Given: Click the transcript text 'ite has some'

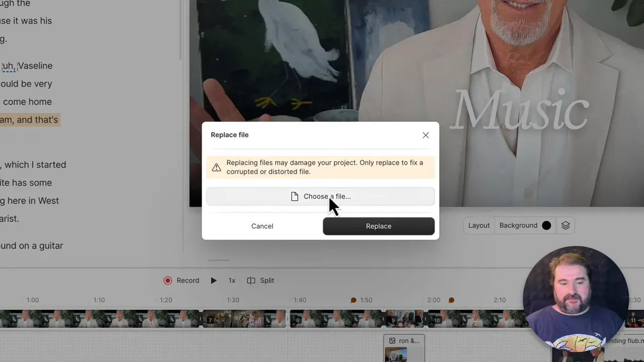Looking at the screenshot, I should tap(26, 183).
